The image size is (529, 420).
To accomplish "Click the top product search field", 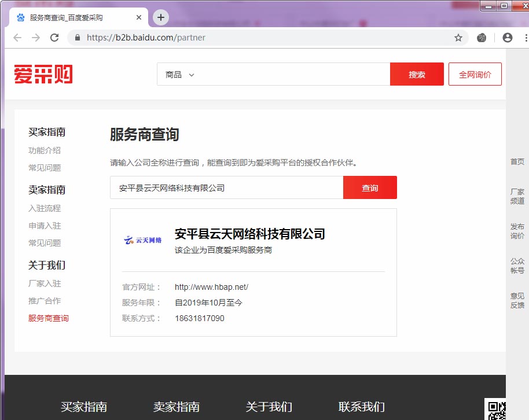I will (293, 74).
